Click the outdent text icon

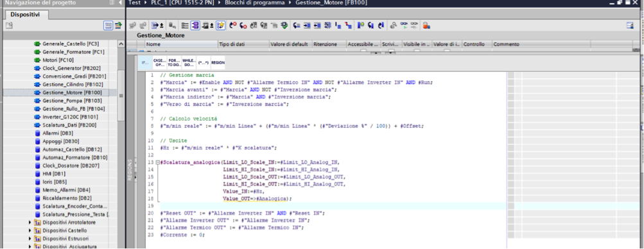(317, 26)
